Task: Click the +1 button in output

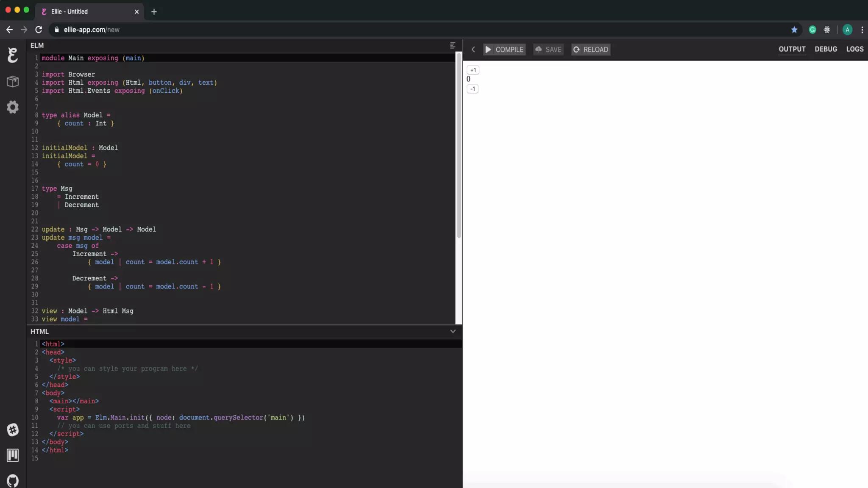Action: click(x=473, y=70)
